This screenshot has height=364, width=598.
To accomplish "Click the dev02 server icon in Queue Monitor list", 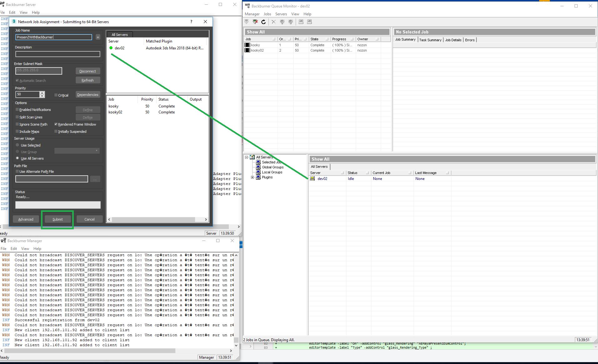I will pos(312,179).
